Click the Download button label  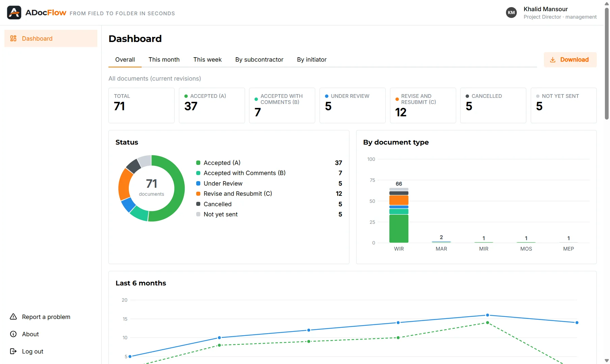[x=574, y=60]
